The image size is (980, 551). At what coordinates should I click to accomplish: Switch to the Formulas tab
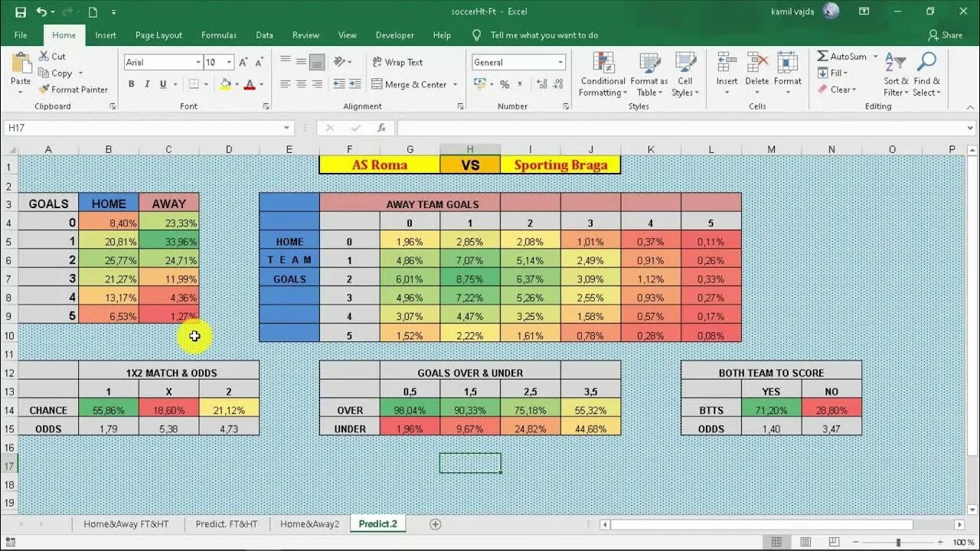pos(219,35)
